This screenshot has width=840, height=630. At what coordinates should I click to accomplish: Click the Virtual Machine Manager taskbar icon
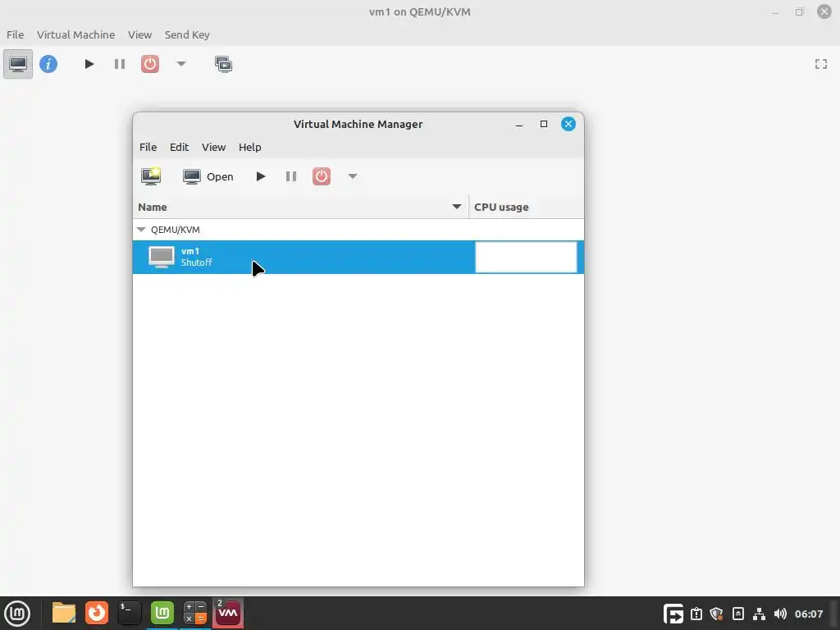click(x=228, y=613)
